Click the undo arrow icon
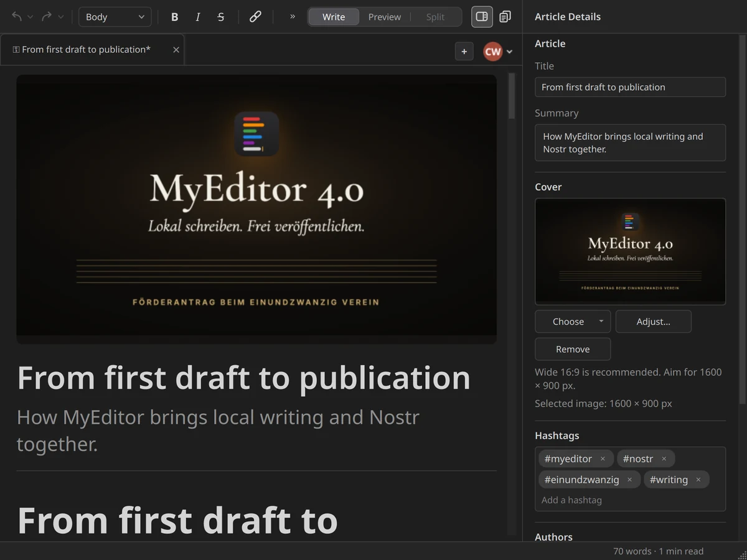747x560 pixels. pyautogui.click(x=17, y=17)
